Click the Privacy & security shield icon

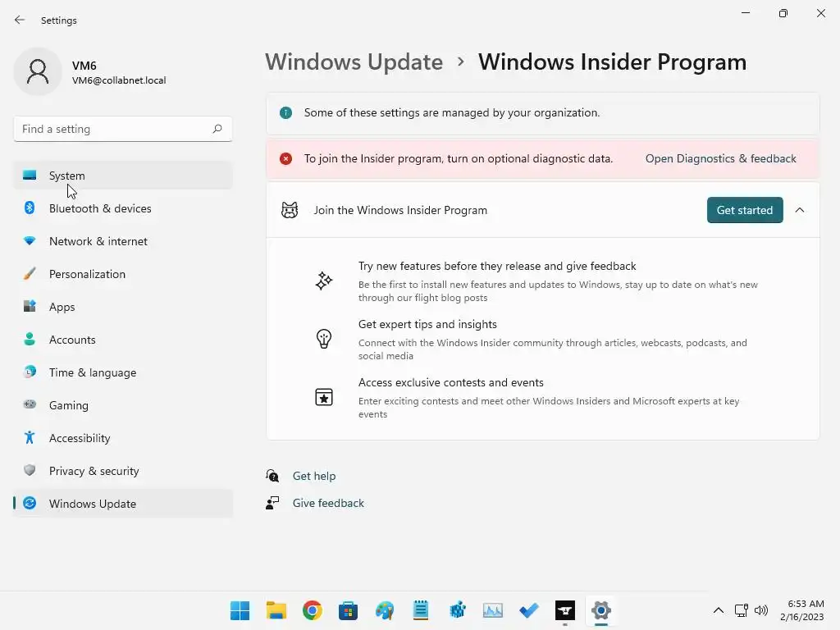coord(30,470)
